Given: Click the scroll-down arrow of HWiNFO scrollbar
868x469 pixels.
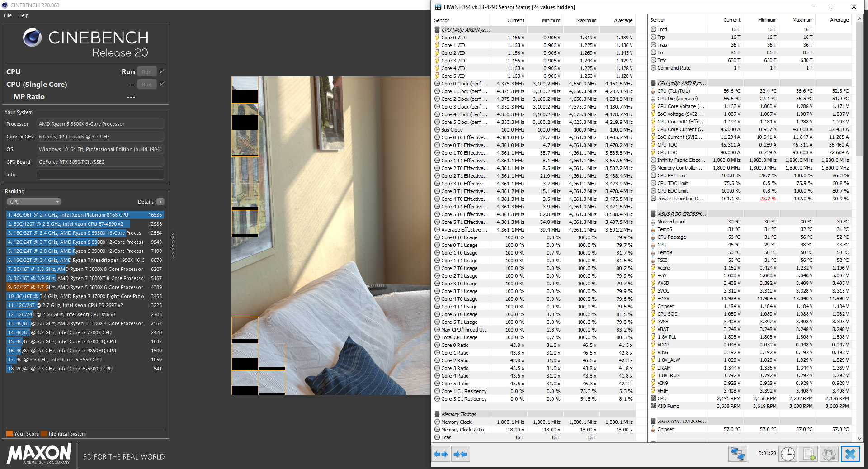Looking at the screenshot, I should point(860,438).
